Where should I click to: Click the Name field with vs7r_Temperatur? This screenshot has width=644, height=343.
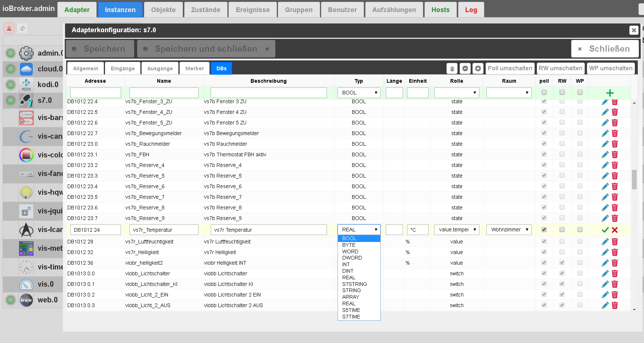164,230
